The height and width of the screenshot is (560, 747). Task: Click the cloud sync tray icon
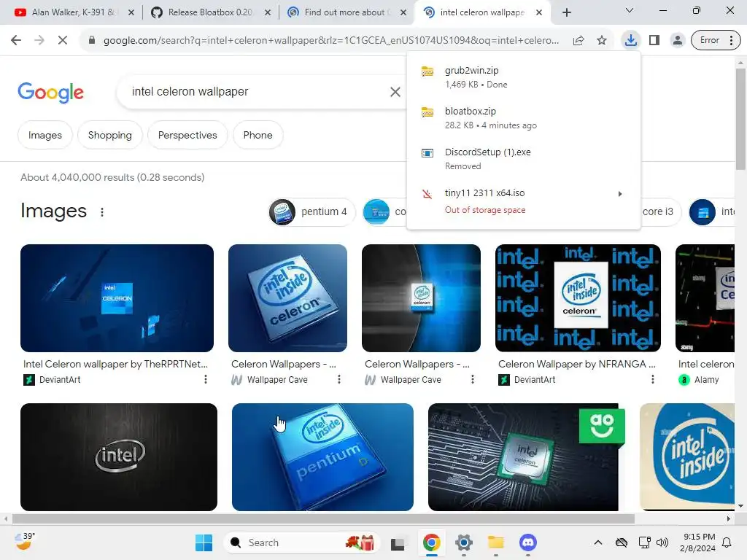[x=622, y=542]
